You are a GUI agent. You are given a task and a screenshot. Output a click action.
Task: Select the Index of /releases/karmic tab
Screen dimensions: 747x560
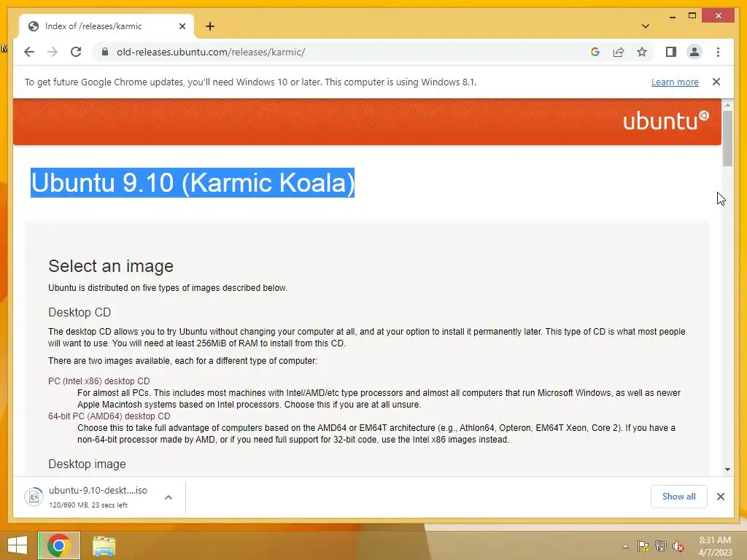[107, 26]
